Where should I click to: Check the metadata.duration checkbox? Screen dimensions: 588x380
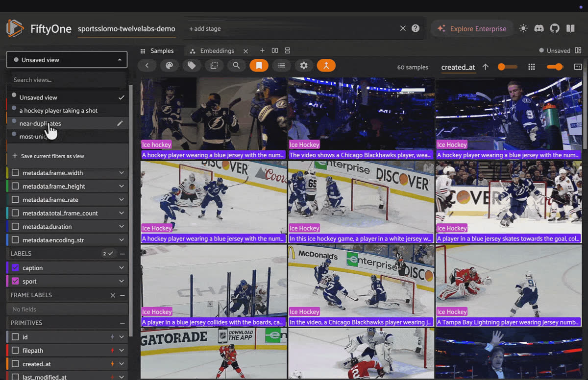coord(15,227)
